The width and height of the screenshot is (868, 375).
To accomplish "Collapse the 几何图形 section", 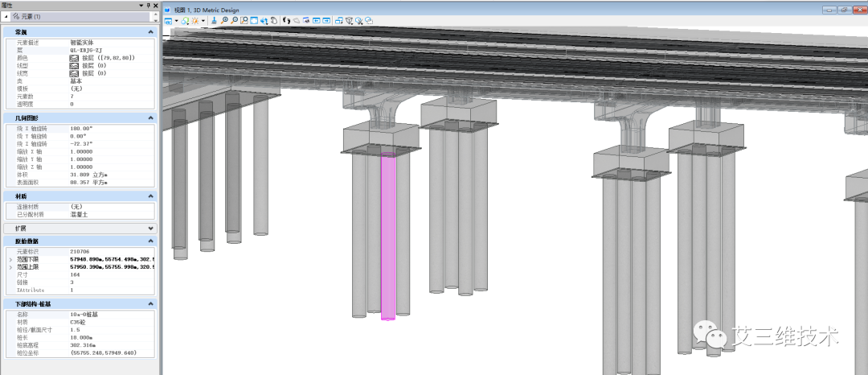I will [151, 118].
